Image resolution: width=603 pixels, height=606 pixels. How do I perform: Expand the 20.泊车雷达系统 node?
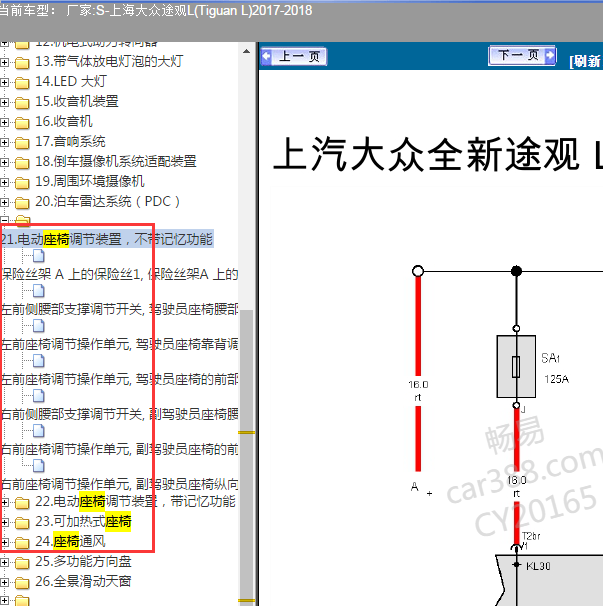4,202
